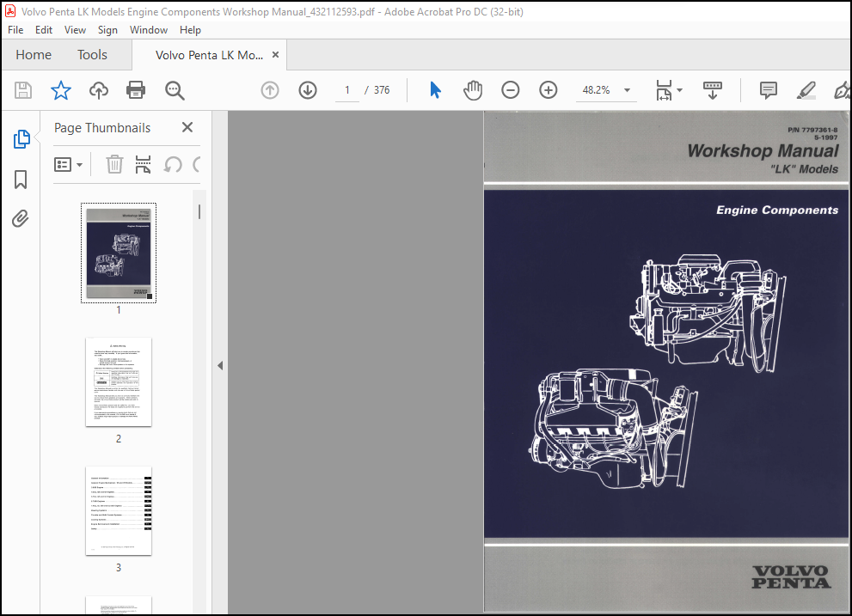
Task: Select the arrow Selection tool
Action: tap(435, 90)
